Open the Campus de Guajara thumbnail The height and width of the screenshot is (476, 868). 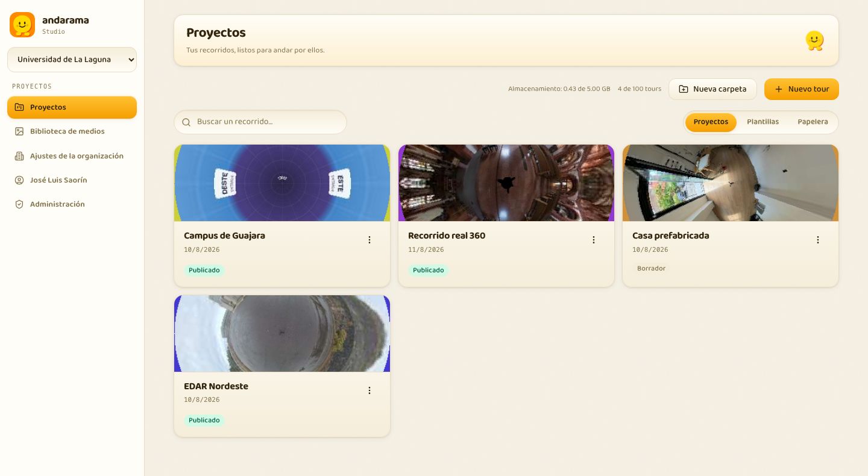tap(282, 183)
